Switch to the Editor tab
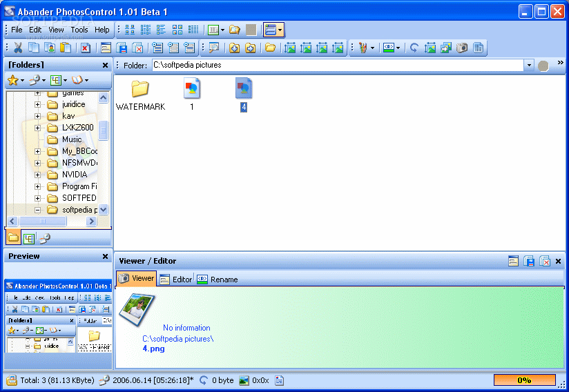 pos(176,280)
